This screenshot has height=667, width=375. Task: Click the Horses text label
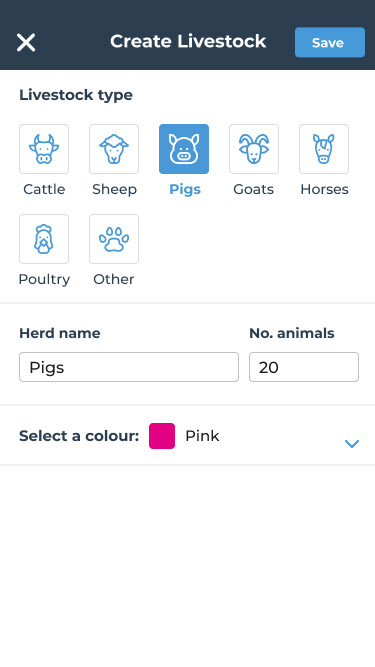(324, 189)
